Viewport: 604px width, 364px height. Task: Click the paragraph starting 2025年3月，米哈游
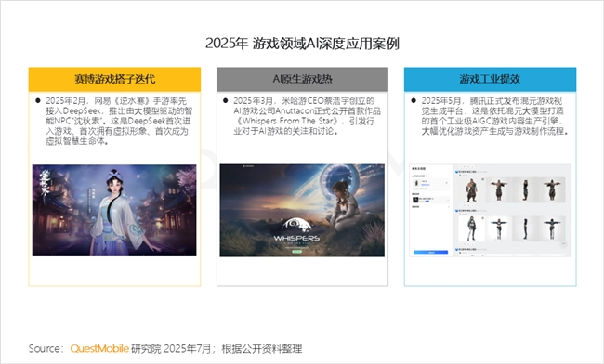coord(307,116)
